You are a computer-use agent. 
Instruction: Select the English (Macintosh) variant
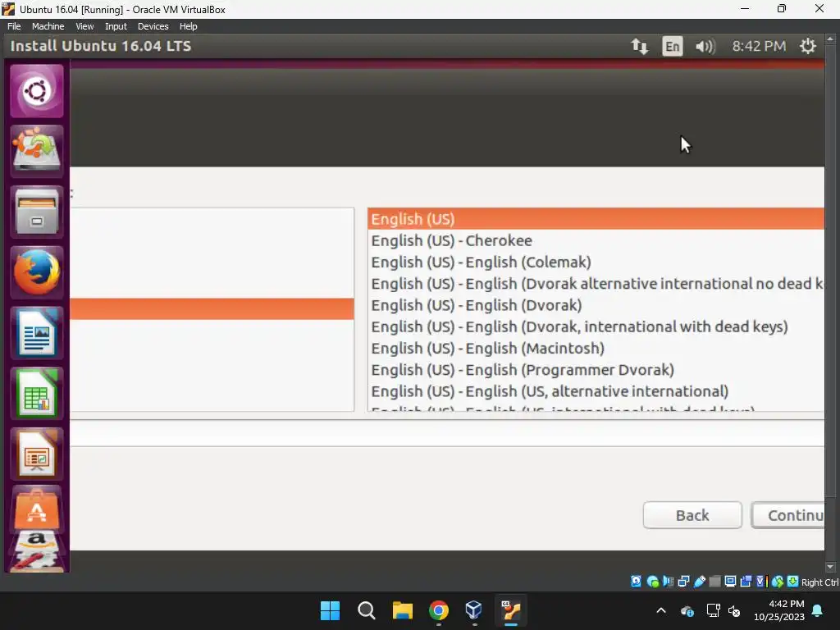pos(596,348)
